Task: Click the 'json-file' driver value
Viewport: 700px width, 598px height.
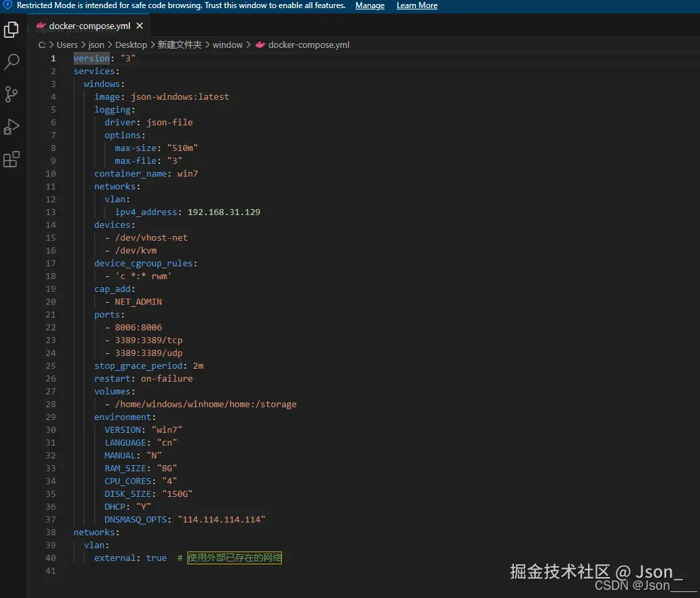Action: click(169, 122)
